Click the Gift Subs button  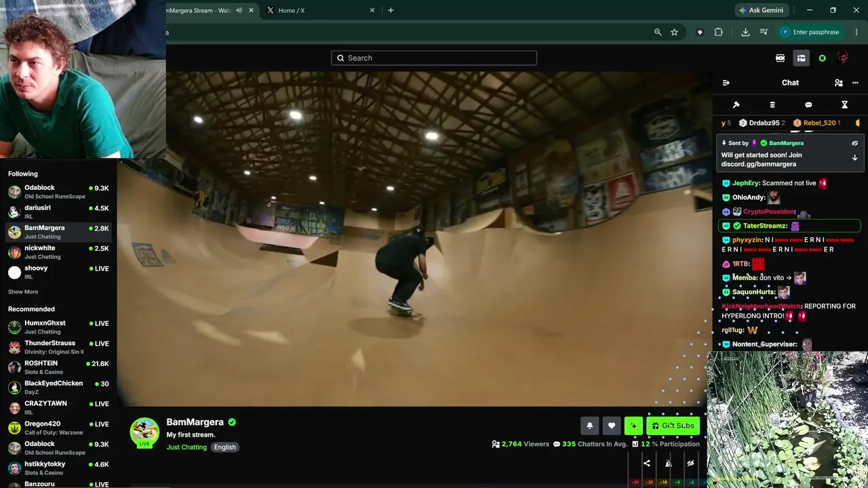click(x=673, y=426)
